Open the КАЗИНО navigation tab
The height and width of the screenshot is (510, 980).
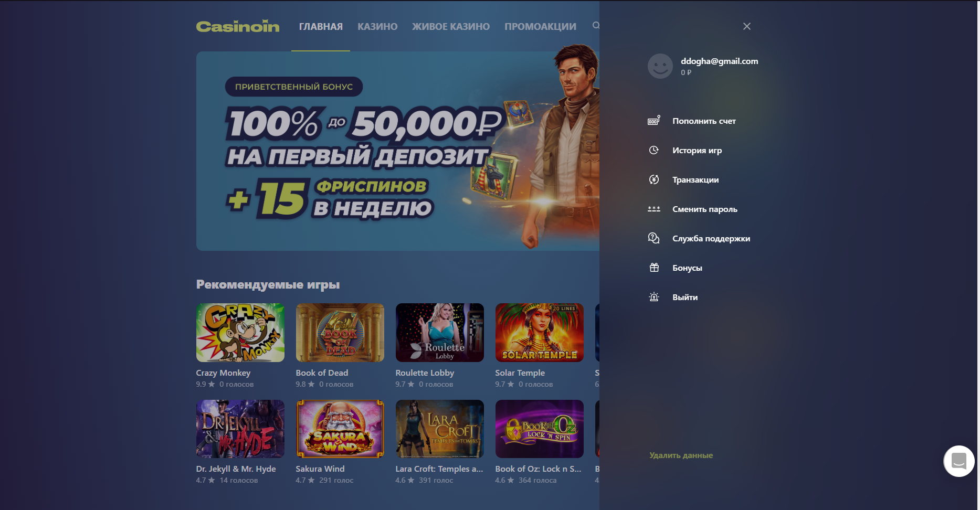(x=377, y=26)
